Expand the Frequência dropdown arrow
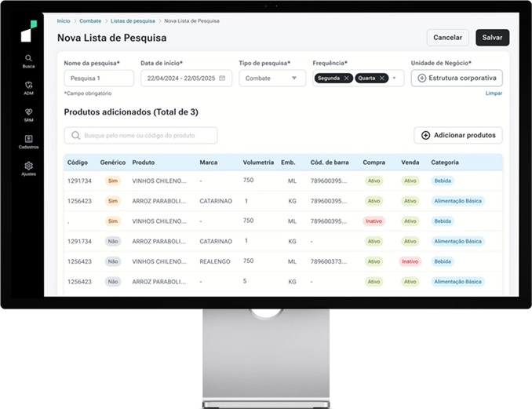 coord(395,79)
